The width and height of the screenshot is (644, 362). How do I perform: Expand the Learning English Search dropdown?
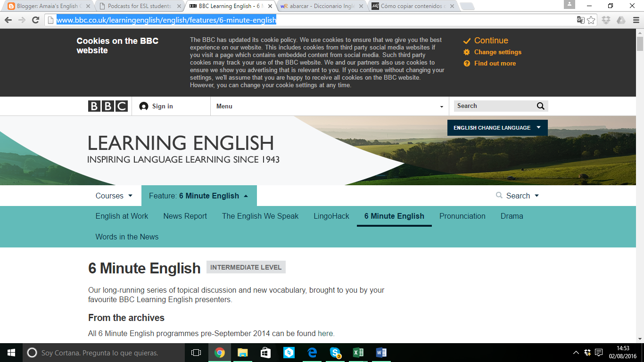[x=517, y=196]
